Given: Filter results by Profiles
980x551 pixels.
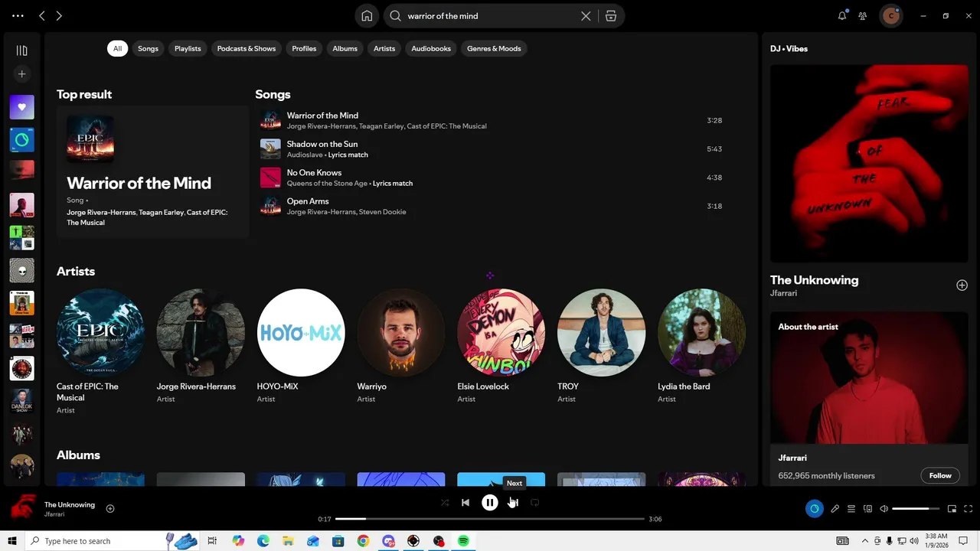Looking at the screenshot, I should 304,48.
